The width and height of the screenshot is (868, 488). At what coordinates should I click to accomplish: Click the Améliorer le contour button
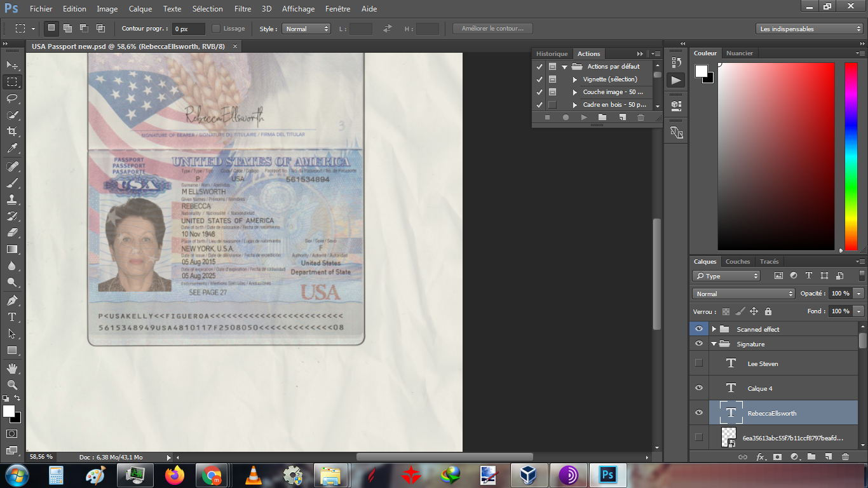point(492,29)
